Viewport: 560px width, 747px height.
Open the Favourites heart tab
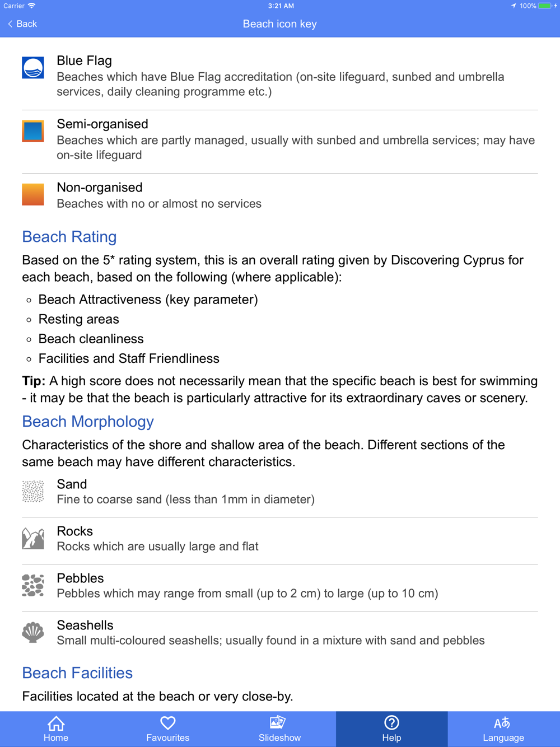point(168,729)
